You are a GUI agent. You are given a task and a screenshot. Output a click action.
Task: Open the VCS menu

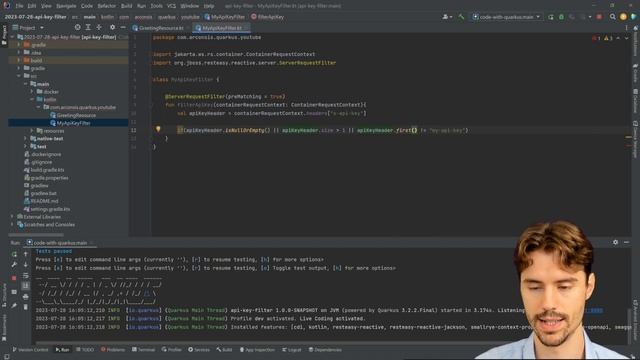click(x=171, y=6)
